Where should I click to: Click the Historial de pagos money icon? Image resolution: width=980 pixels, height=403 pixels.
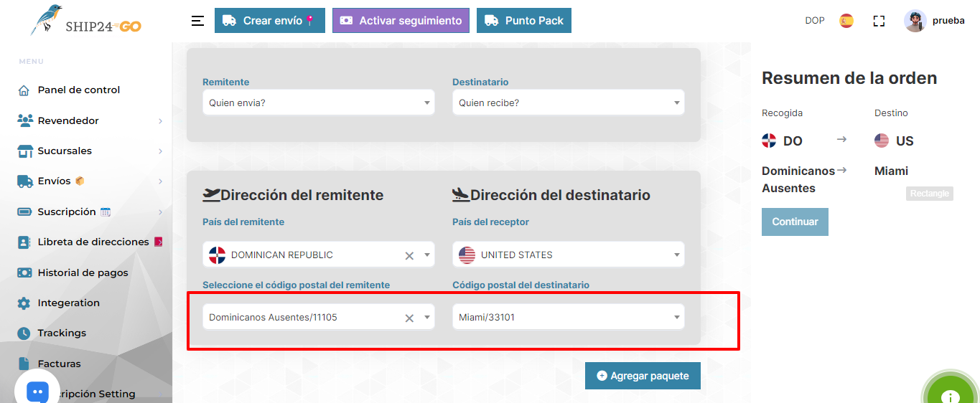pyautogui.click(x=25, y=272)
